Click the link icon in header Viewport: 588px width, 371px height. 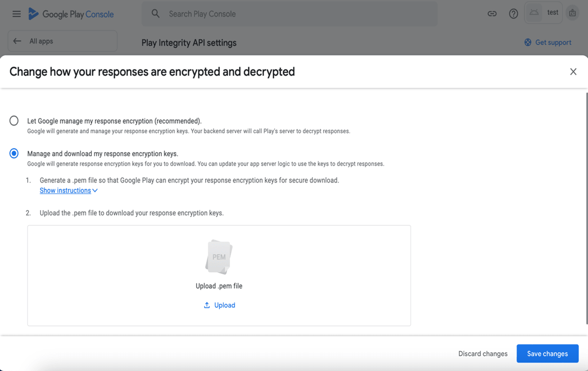(x=492, y=14)
